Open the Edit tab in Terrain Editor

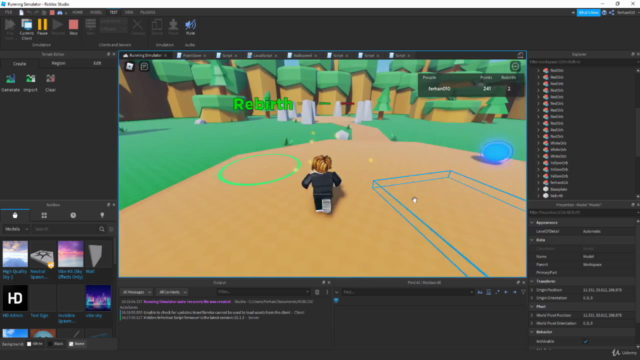coord(97,63)
